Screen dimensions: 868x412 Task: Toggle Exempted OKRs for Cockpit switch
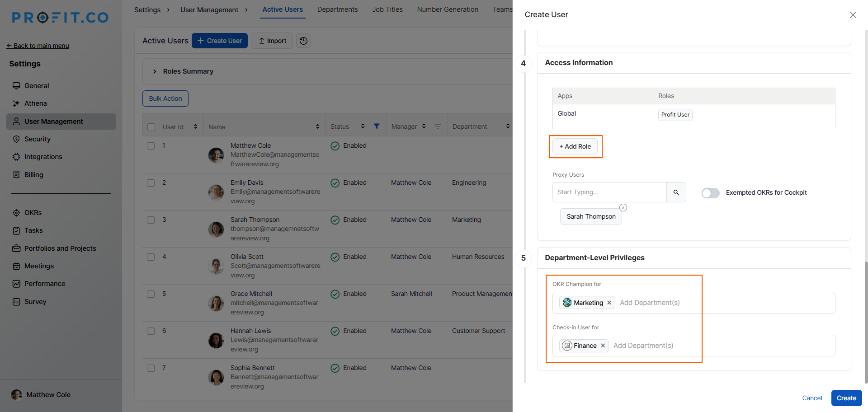tap(710, 193)
